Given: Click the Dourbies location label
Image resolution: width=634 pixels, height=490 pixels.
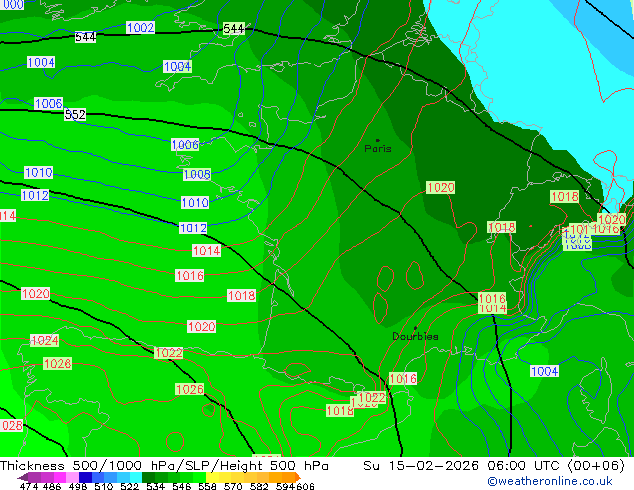Looking at the screenshot, I should [x=415, y=336].
